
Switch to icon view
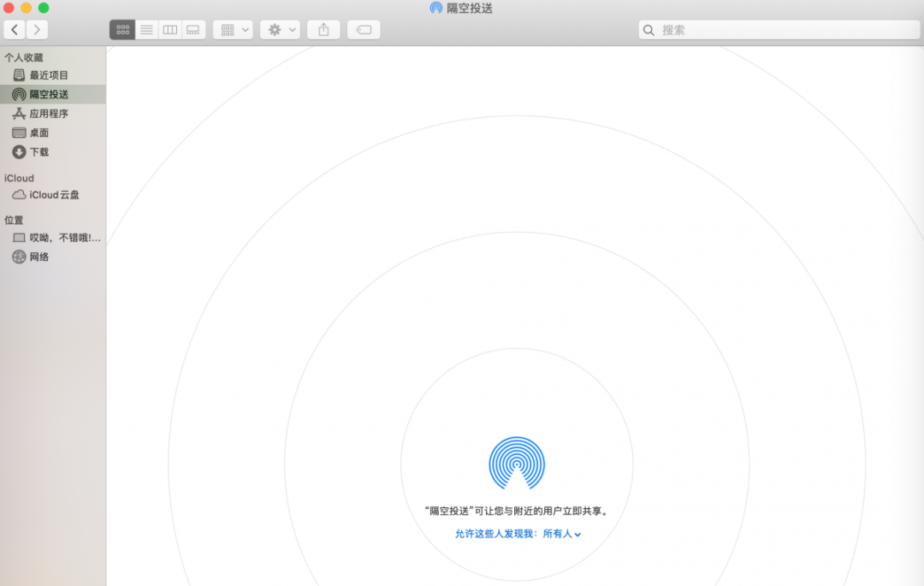pyautogui.click(x=122, y=29)
